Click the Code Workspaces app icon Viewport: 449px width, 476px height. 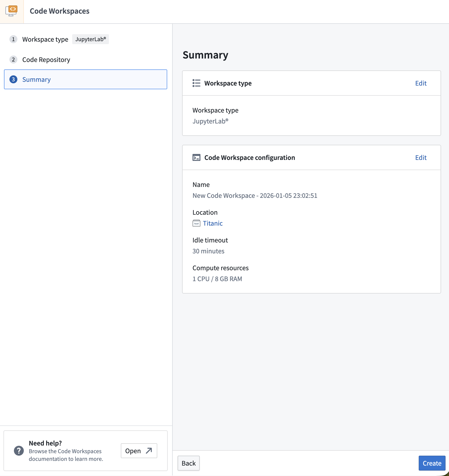[12, 11]
